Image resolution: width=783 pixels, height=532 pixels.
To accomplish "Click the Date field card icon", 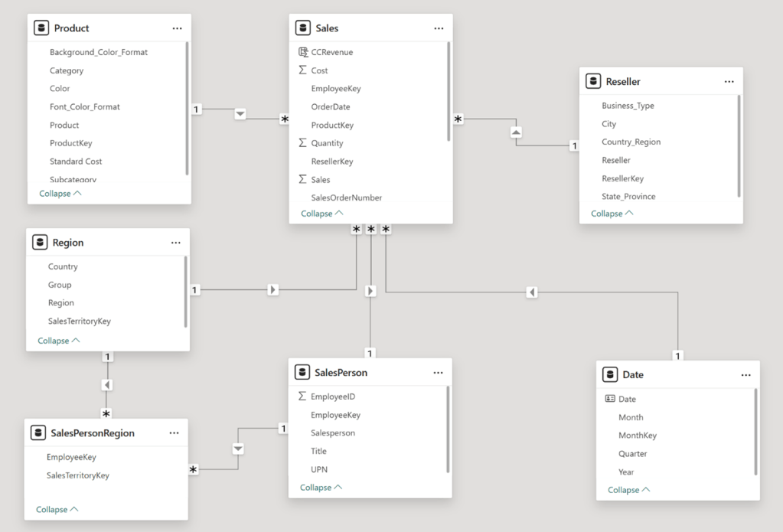I will 610,399.
